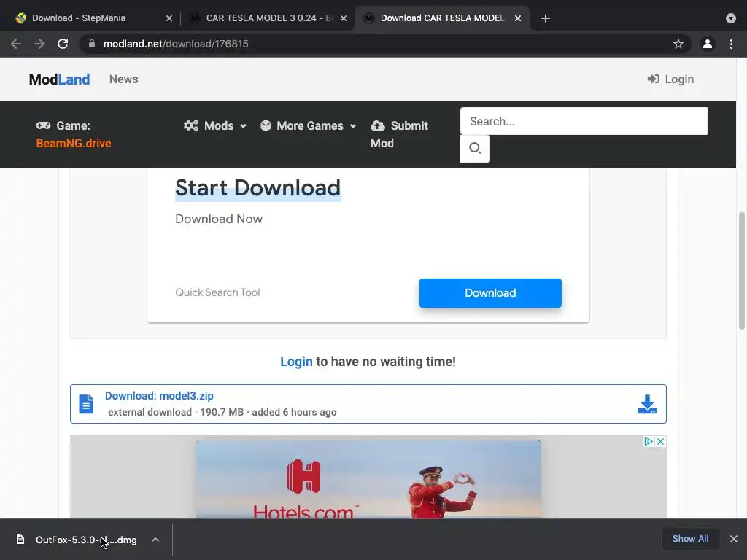Click the Download Now text
The image size is (747, 560).
coord(219,219)
